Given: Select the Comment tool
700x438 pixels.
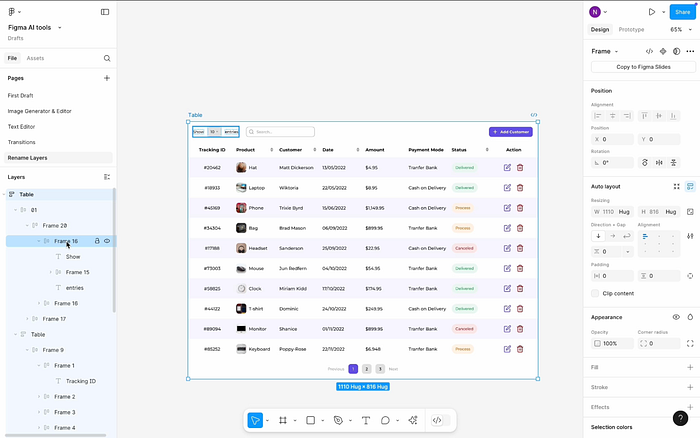Looking at the screenshot, I should click(x=385, y=420).
